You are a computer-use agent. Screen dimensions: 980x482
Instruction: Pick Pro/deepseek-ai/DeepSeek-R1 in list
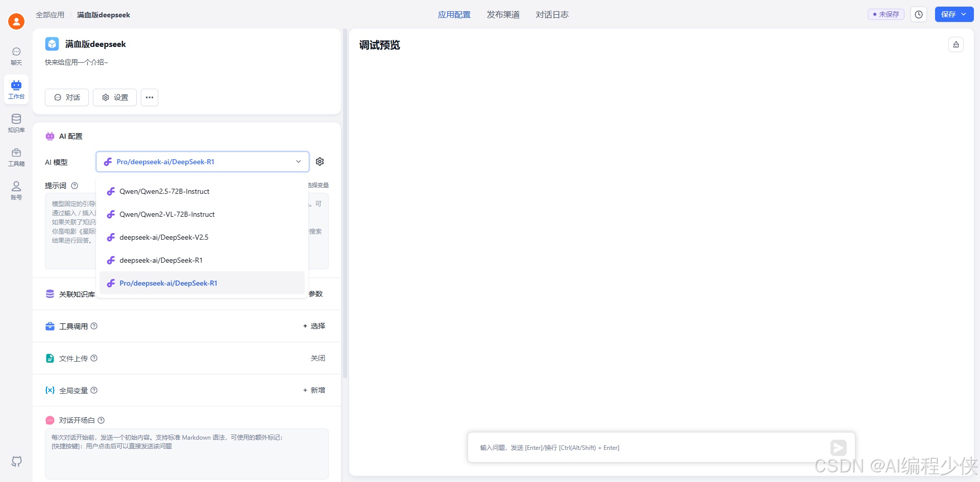(x=202, y=283)
